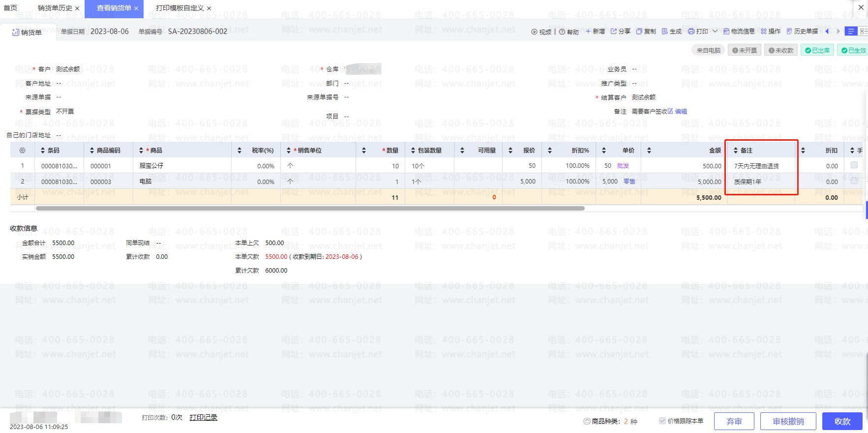This screenshot has width=868, height=433.
Task: Sort by 折扣 column arrows
Action: coord(803,151)
